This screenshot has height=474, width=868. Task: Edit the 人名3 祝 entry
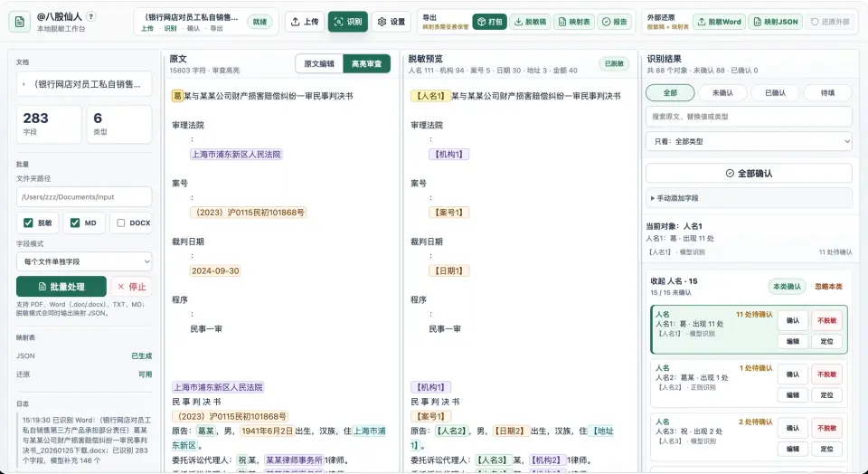pyautogui.click(x=793, y=449)
